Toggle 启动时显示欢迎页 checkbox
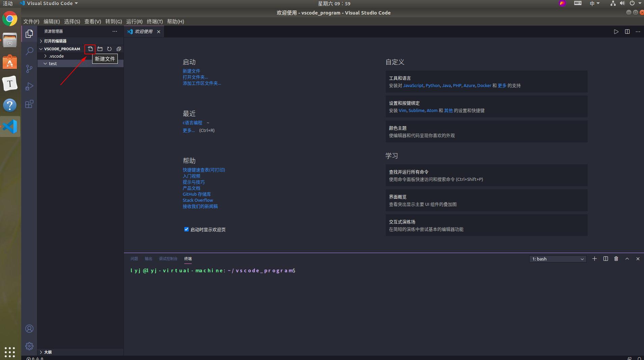This screenshot has width=644, height=360. tap(186, 229)
